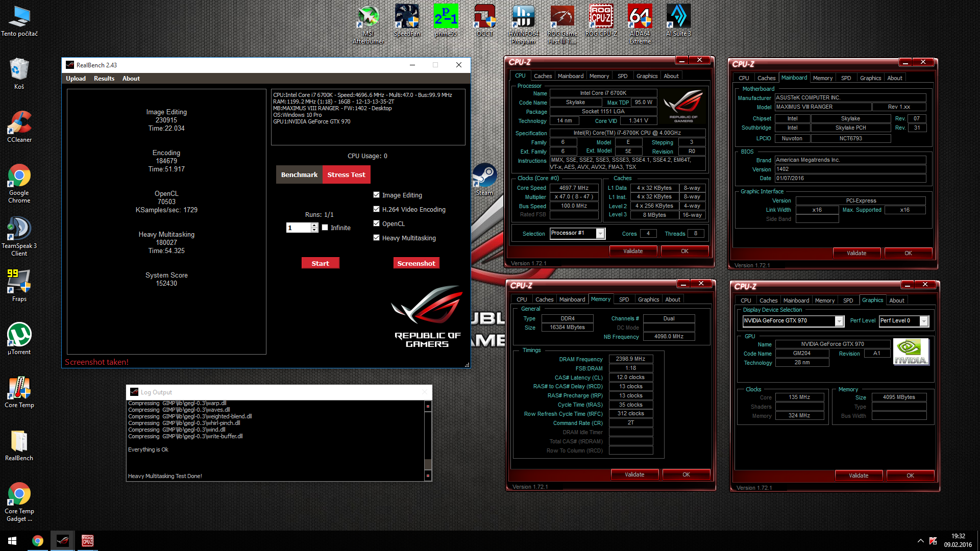Open the ROG GameFirst III icon

coord(562,24)
